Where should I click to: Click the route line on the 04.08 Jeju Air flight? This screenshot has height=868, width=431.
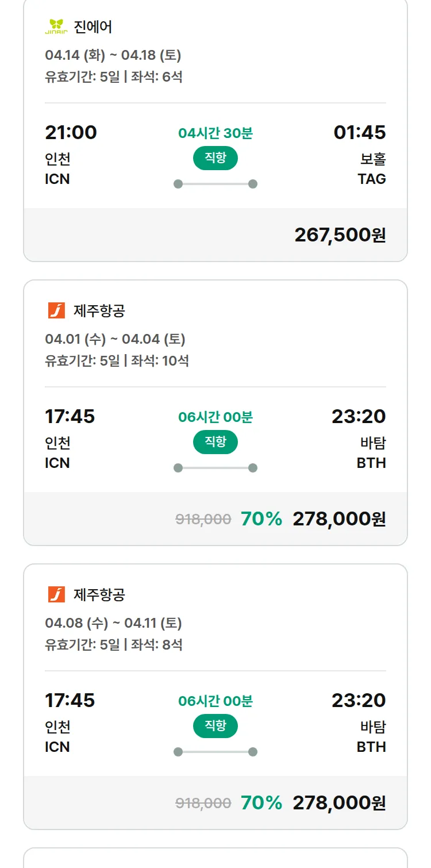tap(215, 752)
